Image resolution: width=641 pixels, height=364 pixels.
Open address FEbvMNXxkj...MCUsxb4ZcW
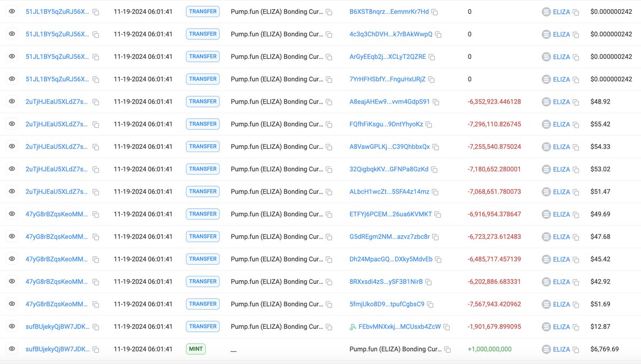point(400,327)
